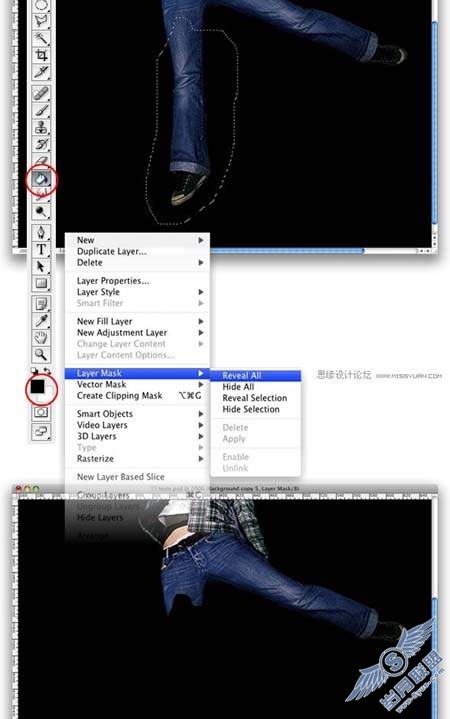Expand the New submenu arrow
The width and height of the screenshot is (450, 719).
click(x=201, y=240)
